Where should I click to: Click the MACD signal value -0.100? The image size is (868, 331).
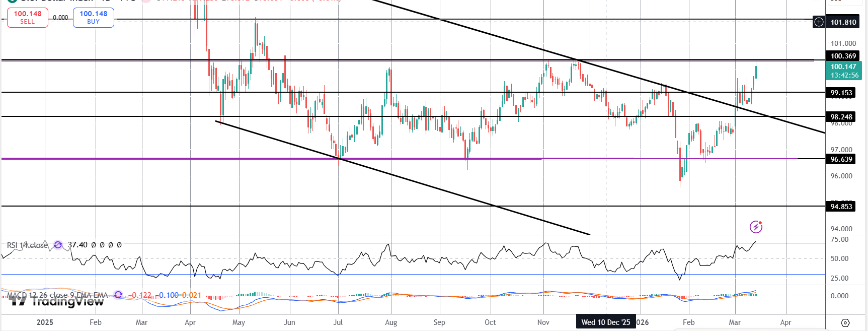[167, 295]
